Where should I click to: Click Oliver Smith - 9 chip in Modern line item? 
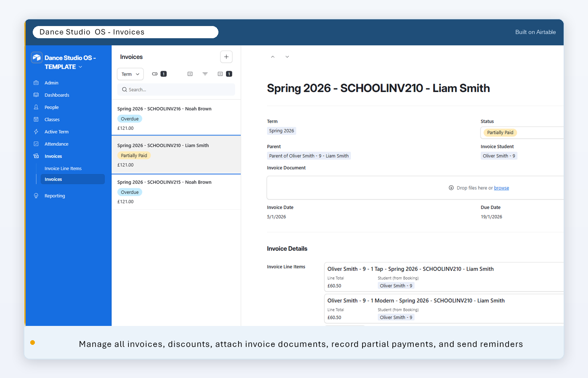pos(396,318)
